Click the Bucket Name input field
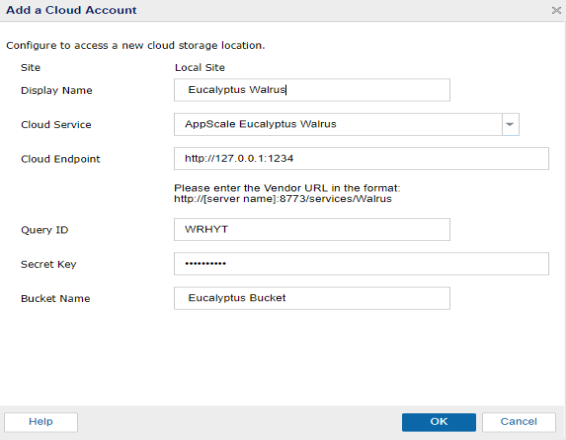Image resolution: width=566 pixels, height=440 pixels. (312, 298)
